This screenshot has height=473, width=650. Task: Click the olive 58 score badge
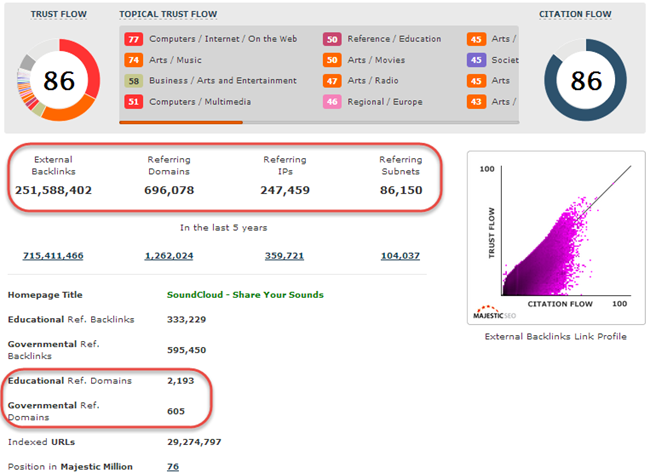click(133, 81)
